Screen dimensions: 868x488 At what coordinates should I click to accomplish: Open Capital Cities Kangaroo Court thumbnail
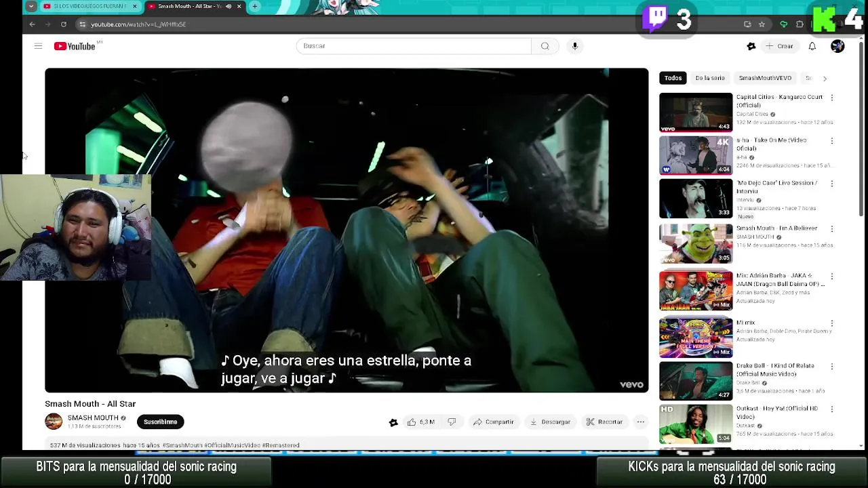tap(696, 113)
